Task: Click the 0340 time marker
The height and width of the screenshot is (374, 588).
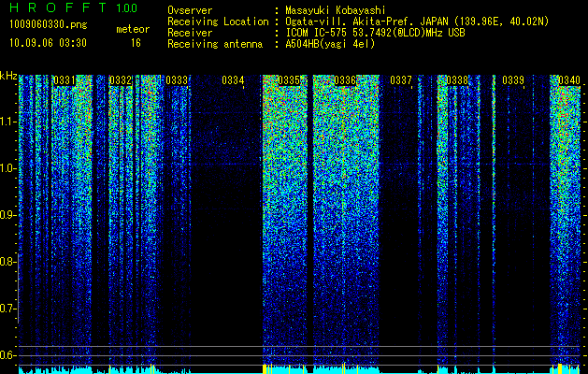Action: pos(569,80)
